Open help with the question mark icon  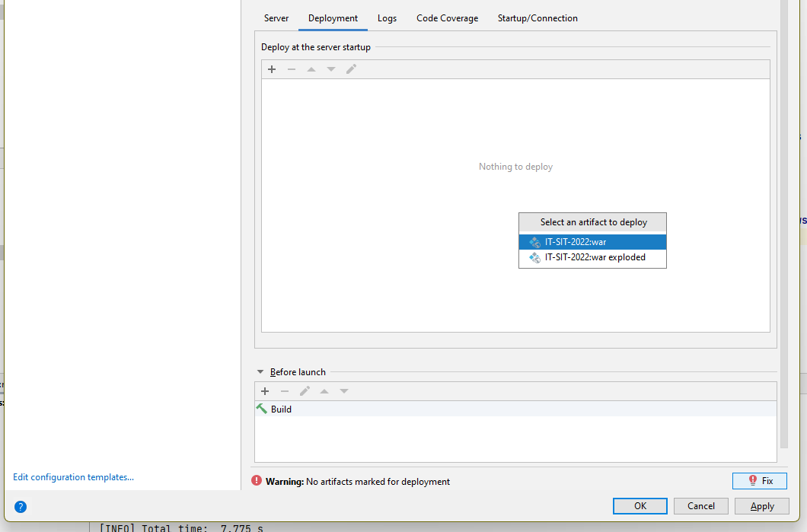pyautogui.click(x=21, y=507)
